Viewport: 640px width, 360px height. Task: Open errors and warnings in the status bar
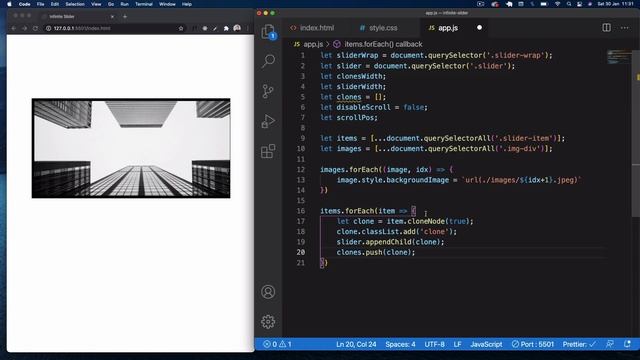tap(278, 344)
